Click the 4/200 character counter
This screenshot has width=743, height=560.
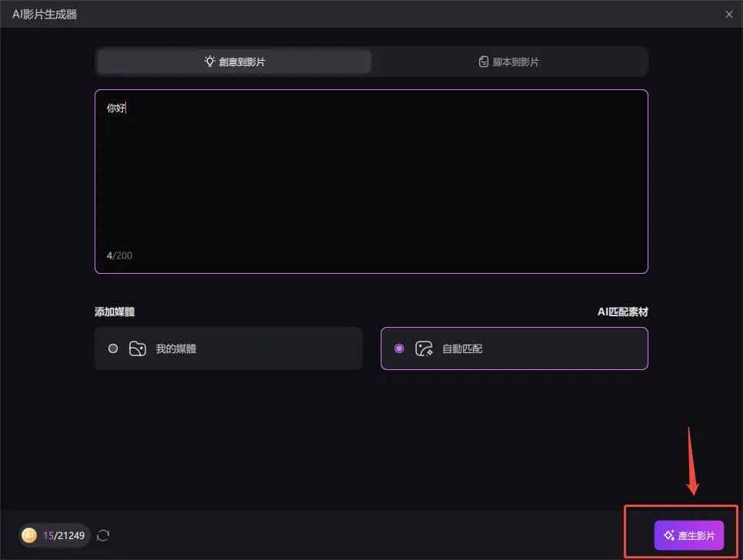pyautogui.click(x=119, y=255)
